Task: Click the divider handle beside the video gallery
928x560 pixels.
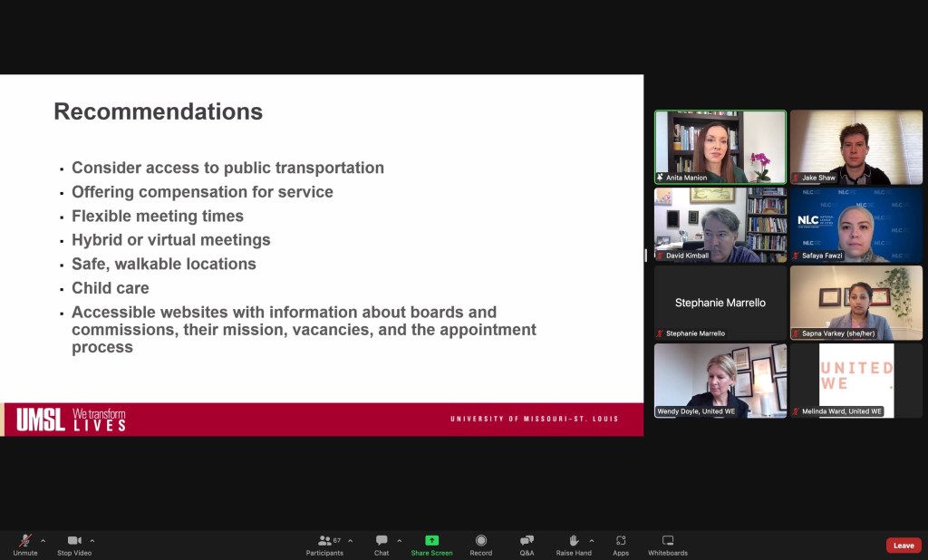Action: click(x=646, y=256)
